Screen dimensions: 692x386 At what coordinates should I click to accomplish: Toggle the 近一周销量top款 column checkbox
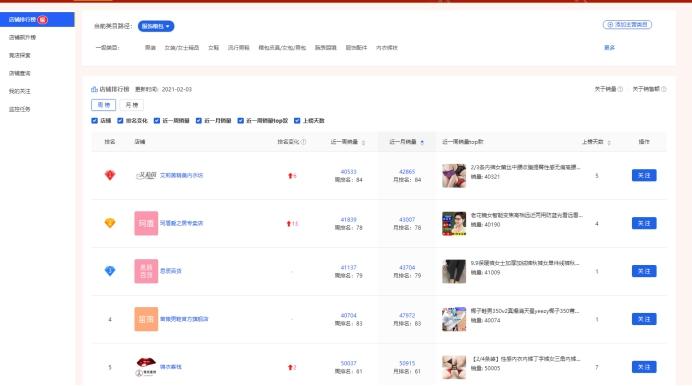241,120
